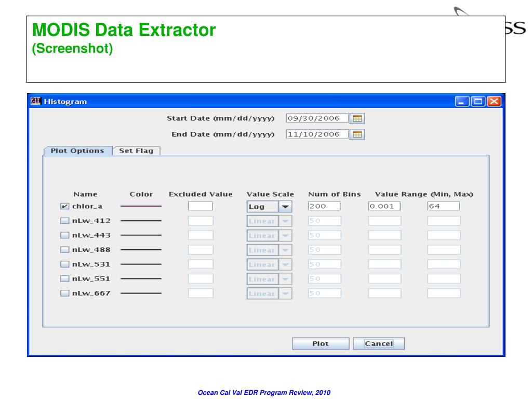Minimize the Histogram window
This screenshot has height=399, width=532.
click(462, 101)
